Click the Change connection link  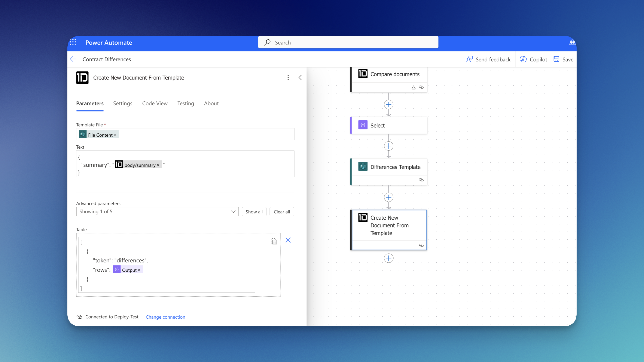[x=165, y=317]
